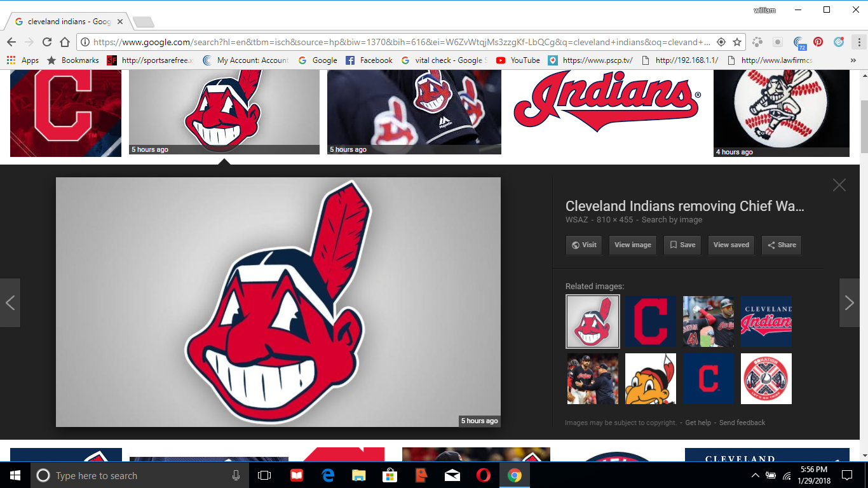Screen dimensions: 868x488
Task: Switch to Google Chrome in the taskbar
Action: click(515, 475)
